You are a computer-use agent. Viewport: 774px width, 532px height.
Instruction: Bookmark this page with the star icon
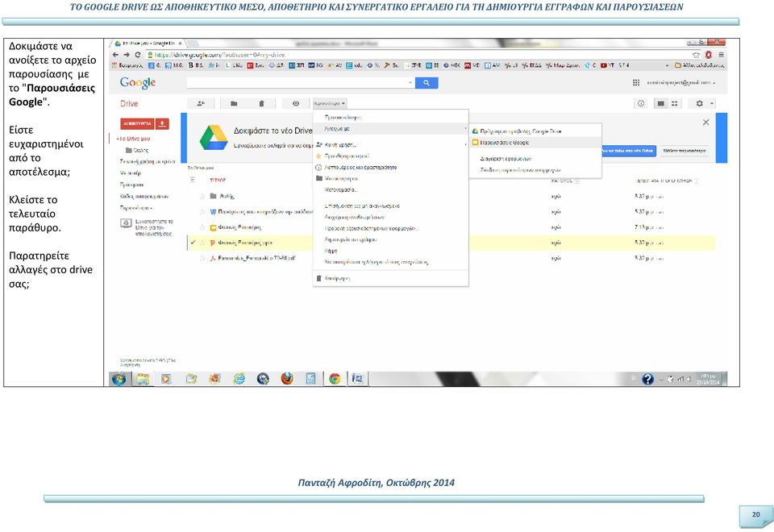tap(696, 55)
